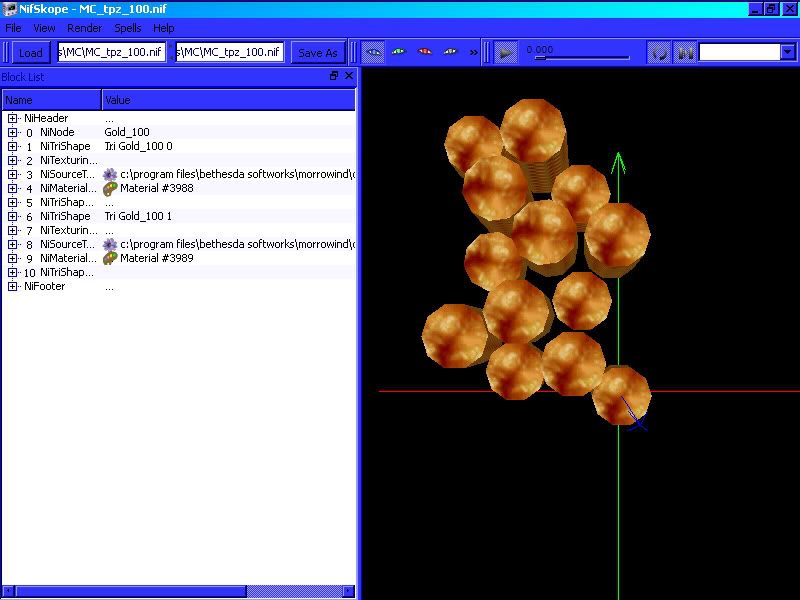The width and height of the screenshot is (800, 600).
Task: Expand block 1 NiTriShape
Action: click(x=12, y=146)
